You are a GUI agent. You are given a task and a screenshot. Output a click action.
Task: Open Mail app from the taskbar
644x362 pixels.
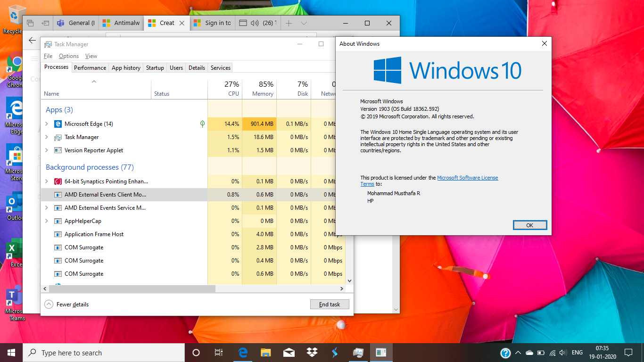289,353
